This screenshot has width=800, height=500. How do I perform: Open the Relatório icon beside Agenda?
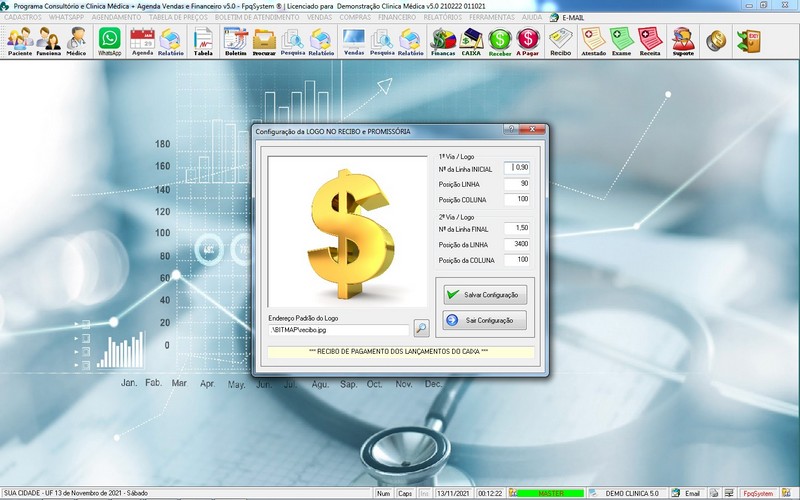click(x=170, y=41)
